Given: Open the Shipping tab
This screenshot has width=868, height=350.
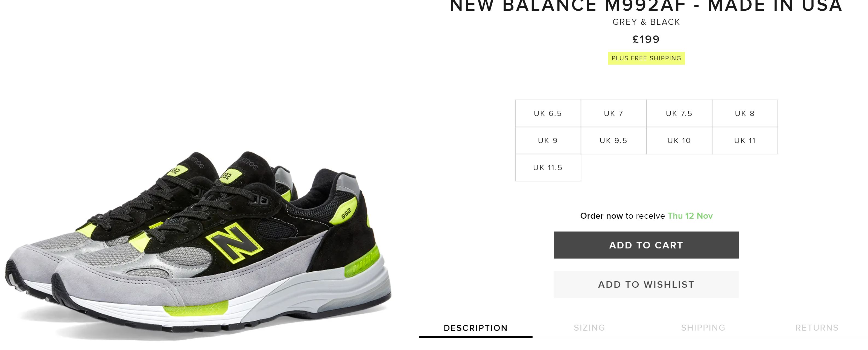Looking at the screenshot, I should pos(703,328).
